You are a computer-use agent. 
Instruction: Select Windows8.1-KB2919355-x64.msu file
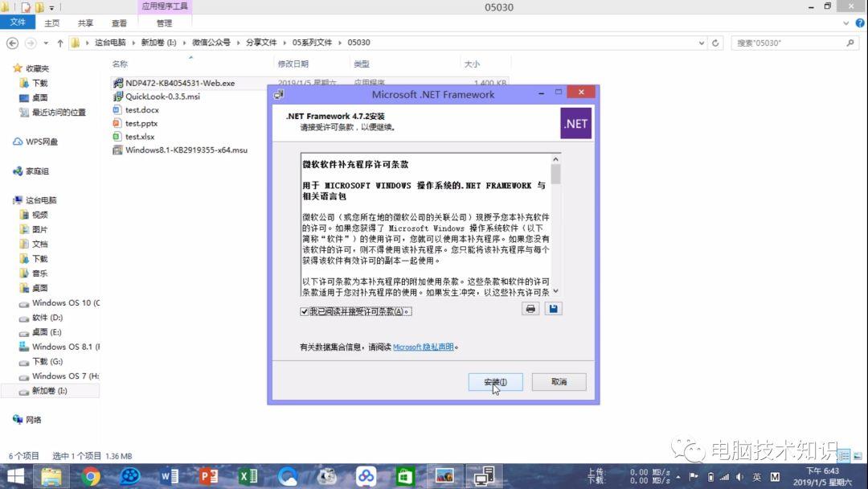pyautogui.click(x=186, y=150)
